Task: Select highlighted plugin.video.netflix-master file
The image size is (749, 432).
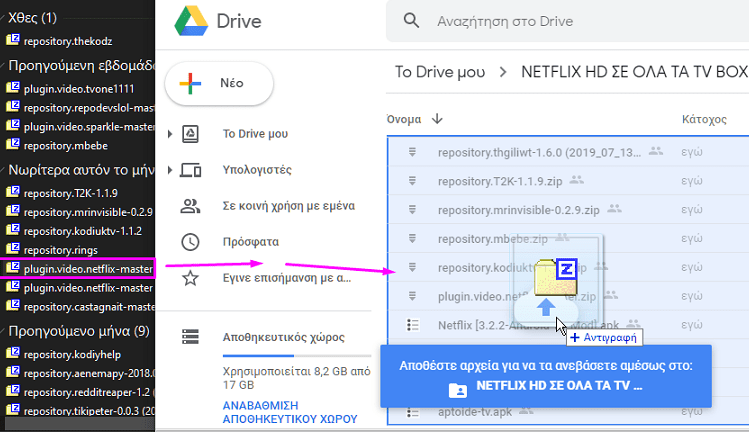Action: coord(78,269)
